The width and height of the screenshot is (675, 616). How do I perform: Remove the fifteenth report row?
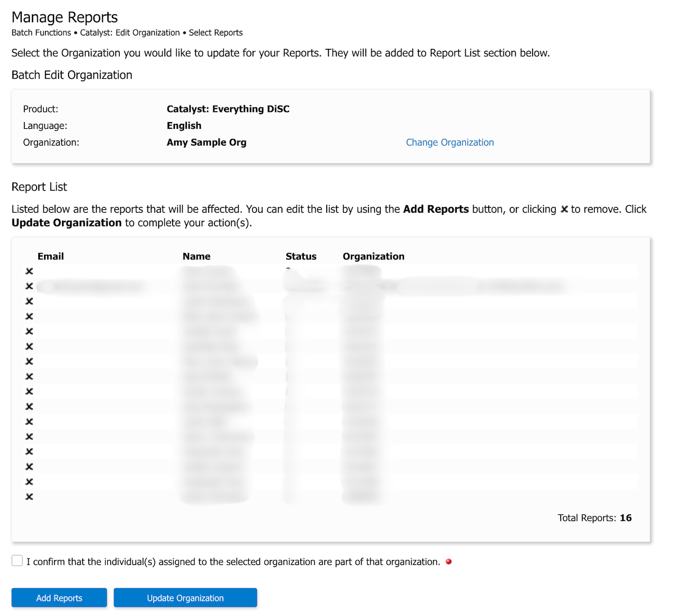coord(29,482)
